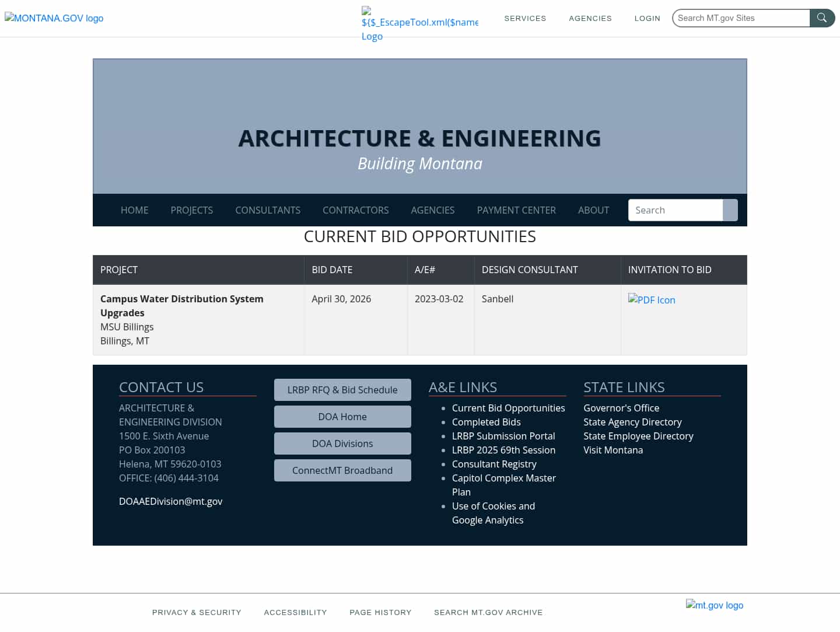
Task: Open the Capitol Complex Master Plan link
Action: [504, 485]
